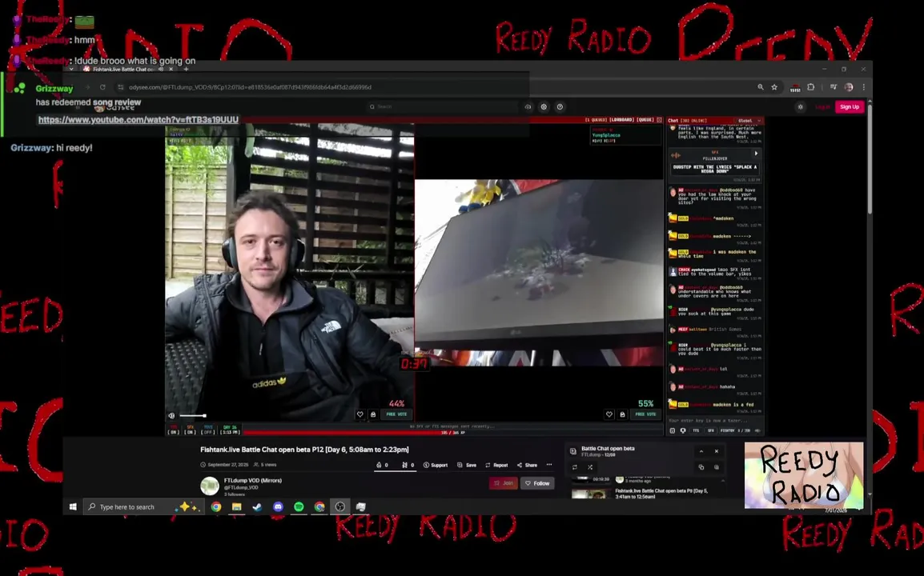Open the QUEUE tab in video
This screenshot has height=576, width=924.
pos(645,119)
